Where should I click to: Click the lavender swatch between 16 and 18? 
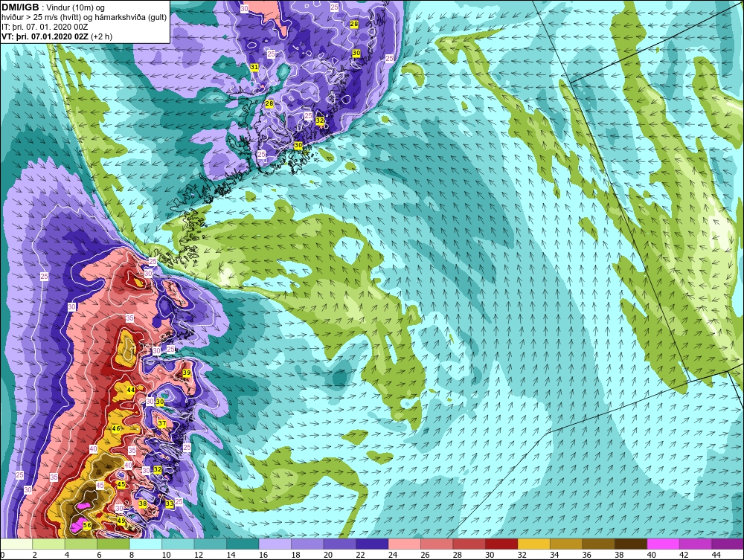(x=275, y=544)
